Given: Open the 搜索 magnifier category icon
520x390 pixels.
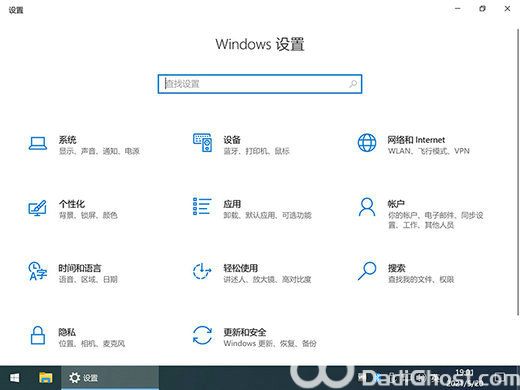Looking at the screenshot, I should click(367, 271).
